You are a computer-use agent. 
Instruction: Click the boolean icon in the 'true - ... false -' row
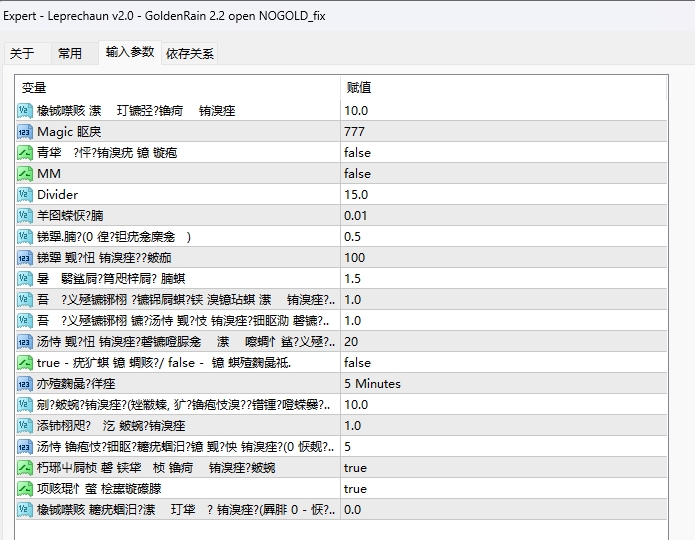click(25, 363)
